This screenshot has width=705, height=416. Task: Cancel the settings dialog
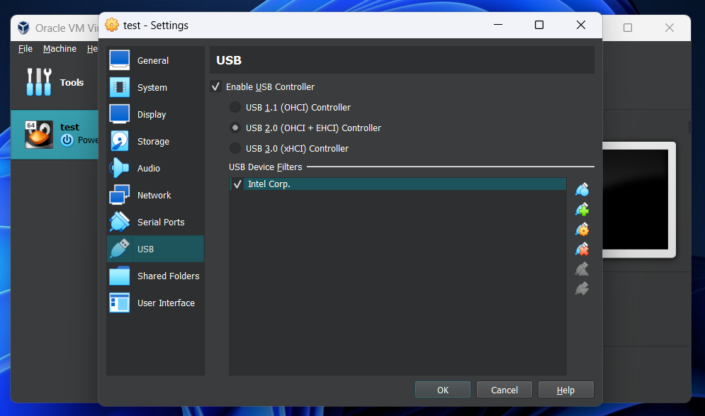504,390
